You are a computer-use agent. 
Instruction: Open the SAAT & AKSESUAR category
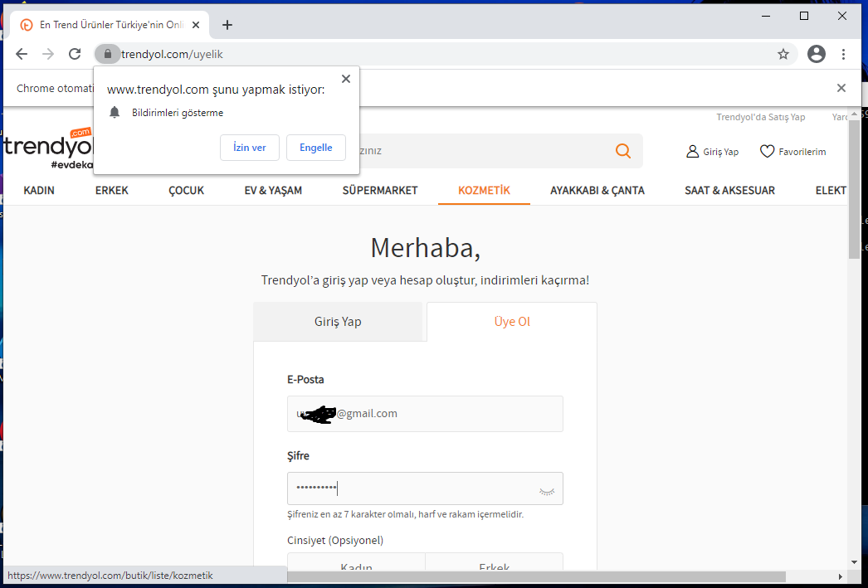(x=729, y=190)
